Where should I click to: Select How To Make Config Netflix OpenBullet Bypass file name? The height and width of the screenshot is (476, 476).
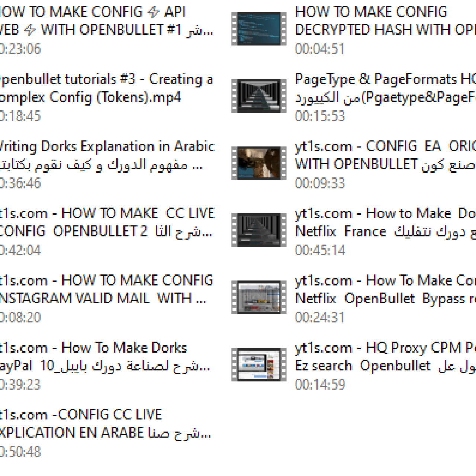click(x=385, y=290)
